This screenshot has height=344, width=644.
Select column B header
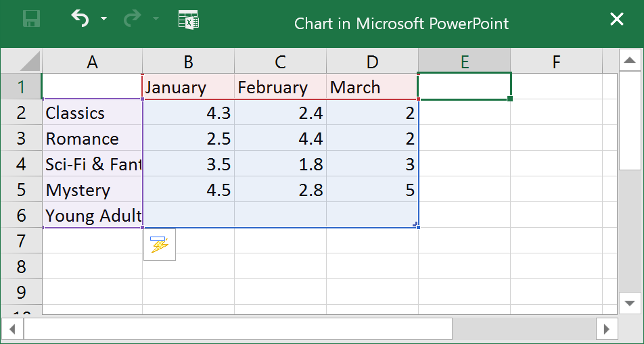click(x=189, y=62)
